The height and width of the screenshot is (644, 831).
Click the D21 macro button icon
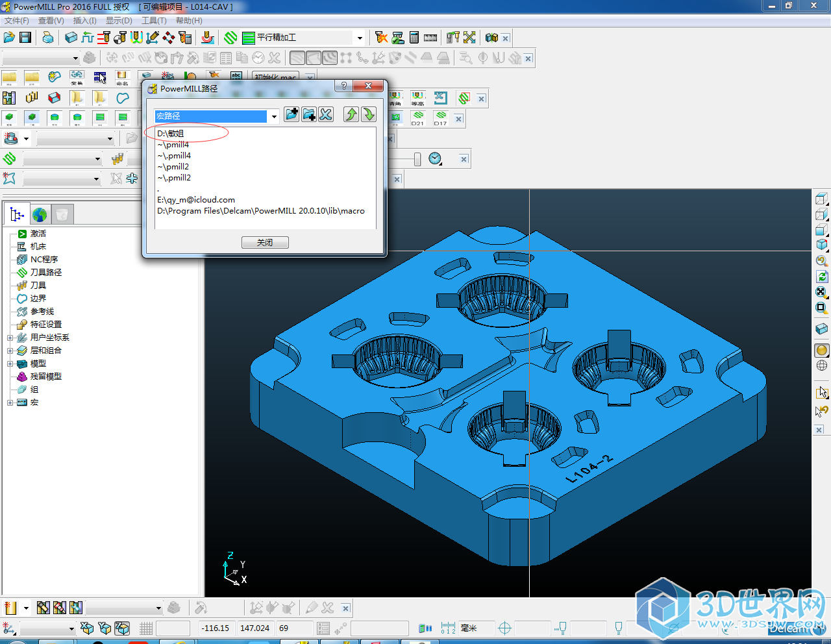[x=417, y=118]
